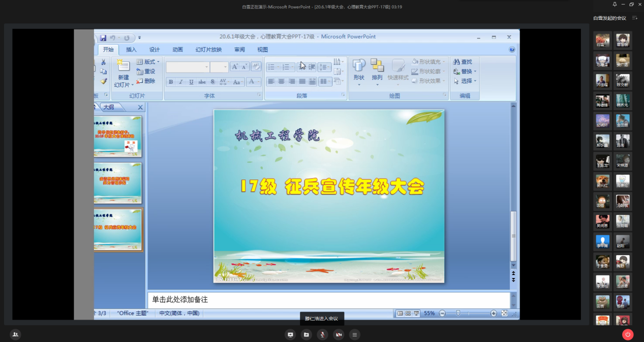Collapse the participant panel list icon
Image resolution: width=644 pixels, height=342 pixels.
pyautogui.click(x=634, y=18)
